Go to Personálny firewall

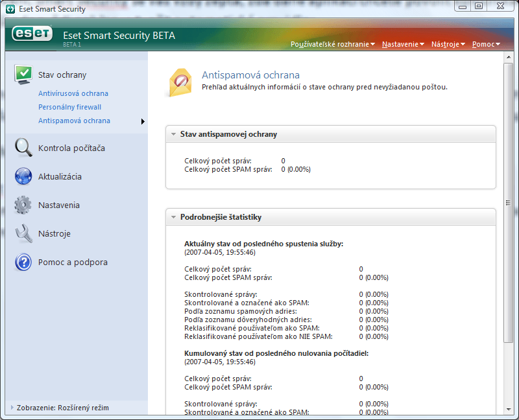[x=70, y=107]
